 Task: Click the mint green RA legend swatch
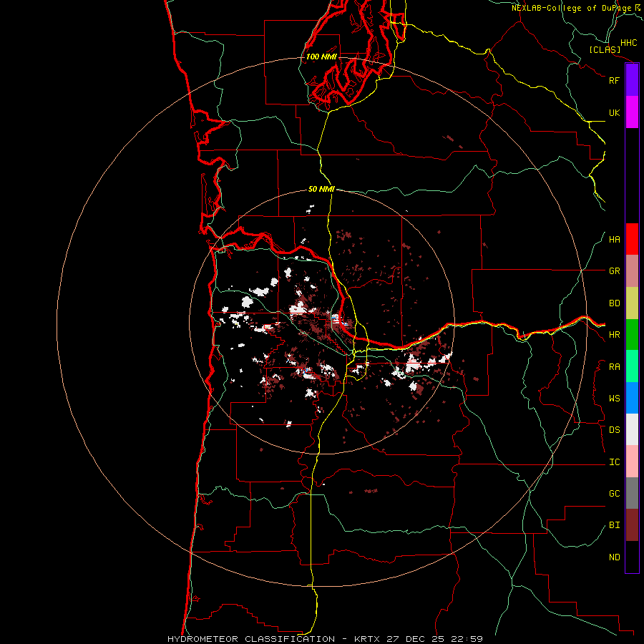click(x=632, y=366)
